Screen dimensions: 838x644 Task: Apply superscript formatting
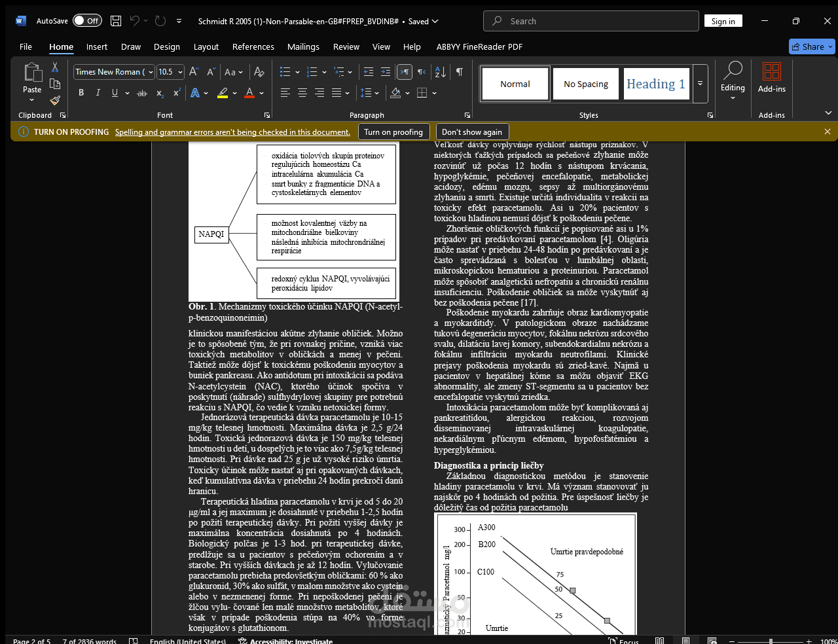[177, 93]
